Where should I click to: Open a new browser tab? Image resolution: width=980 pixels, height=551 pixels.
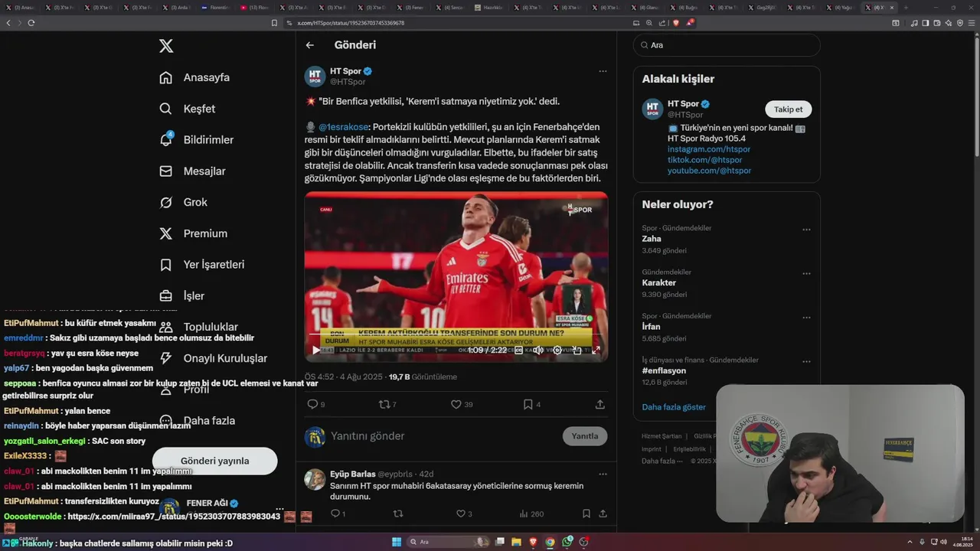[906, 8]
